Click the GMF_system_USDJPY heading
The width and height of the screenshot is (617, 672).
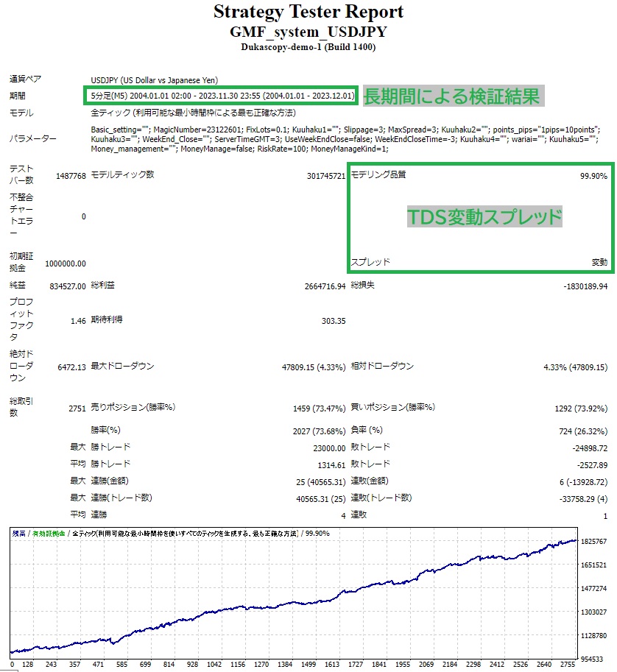308,32
